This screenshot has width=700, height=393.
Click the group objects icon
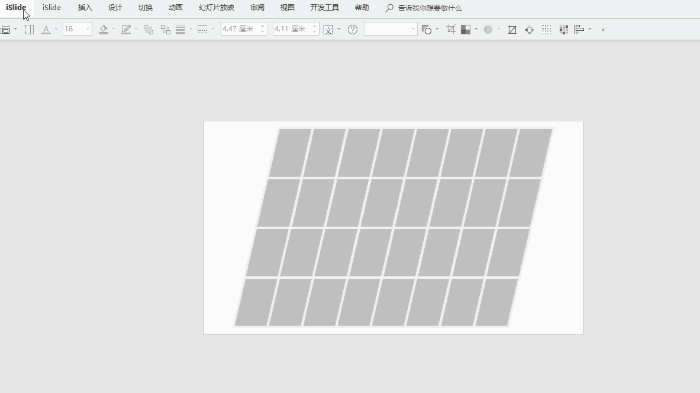[x=166, y=29]
